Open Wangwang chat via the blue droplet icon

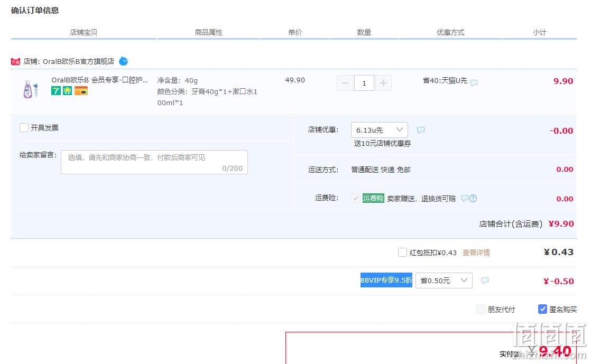pos(123,61)
